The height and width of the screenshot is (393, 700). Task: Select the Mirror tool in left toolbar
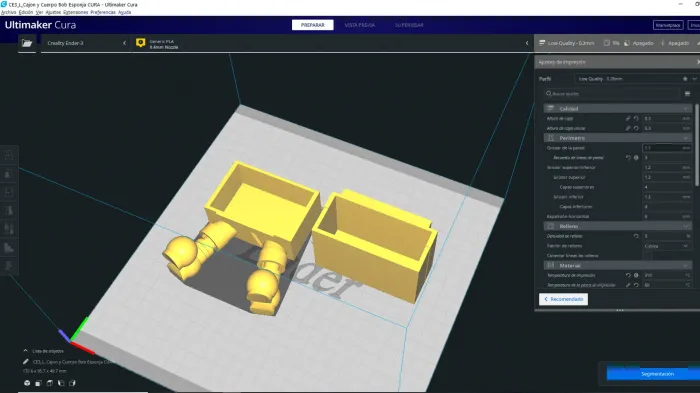tap(9, 211)
